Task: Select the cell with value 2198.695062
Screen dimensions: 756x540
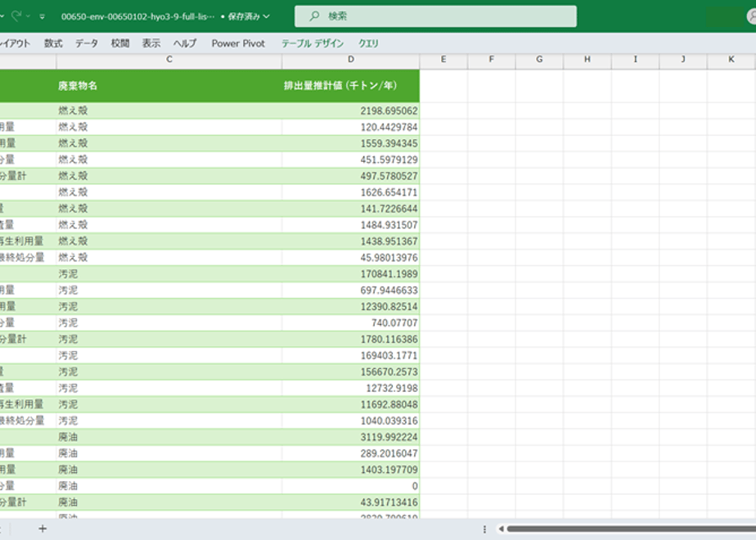Action: tap(350, 111)
